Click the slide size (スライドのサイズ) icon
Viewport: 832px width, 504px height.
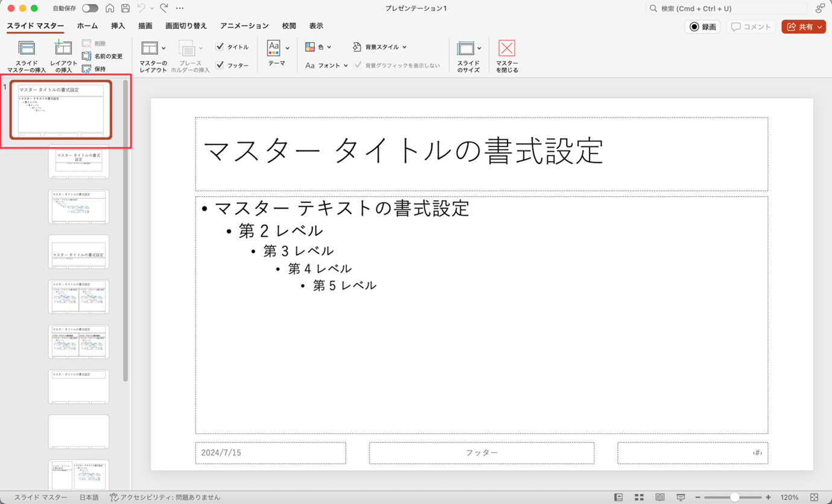(x=465, y=48)
